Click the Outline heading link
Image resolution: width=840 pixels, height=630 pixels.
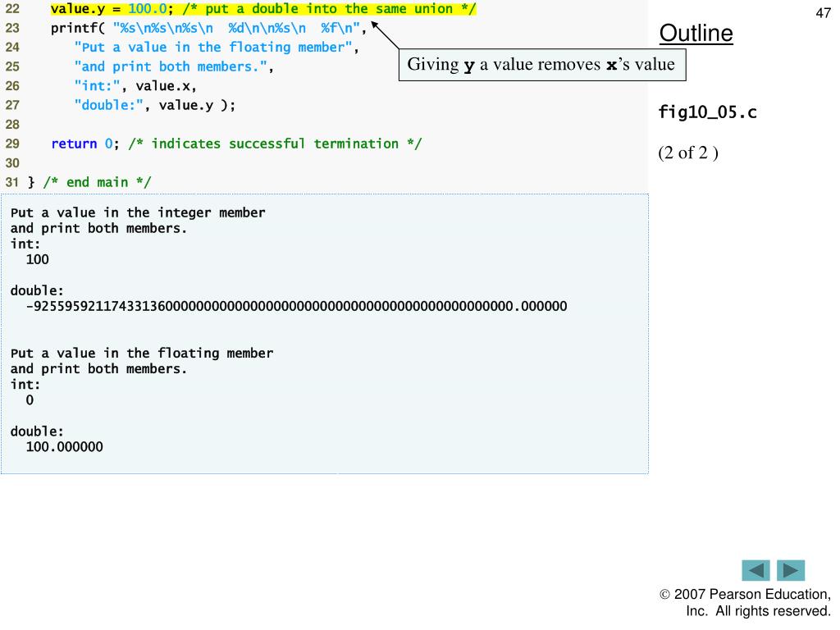coord(696,33)
